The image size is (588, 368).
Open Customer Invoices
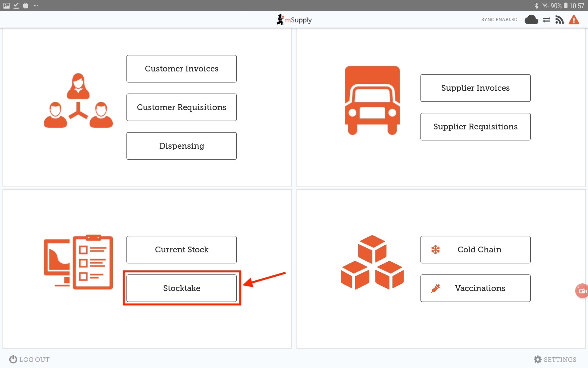(181, 69)
